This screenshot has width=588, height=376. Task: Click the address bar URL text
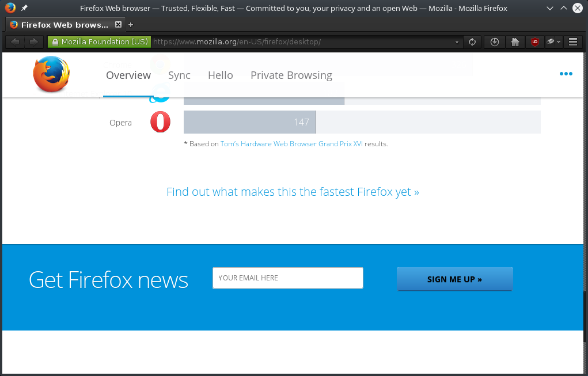tap(237, 42)
